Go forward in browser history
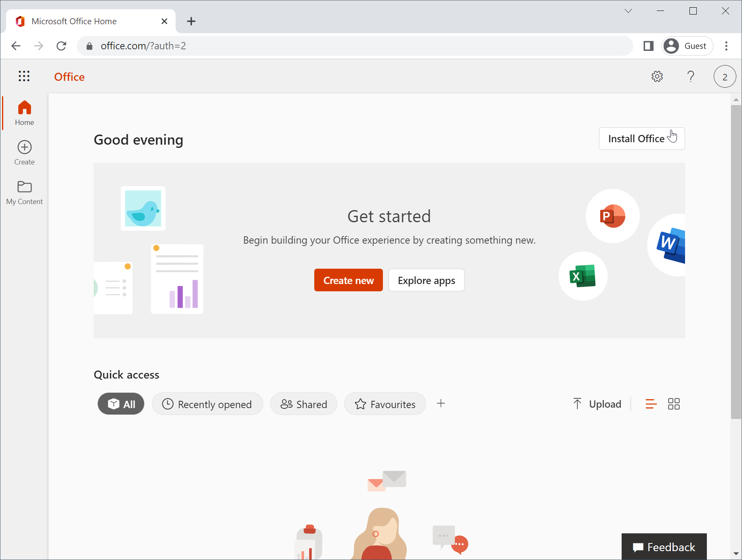This screenshot has width=742, height=560. (39, 46)
